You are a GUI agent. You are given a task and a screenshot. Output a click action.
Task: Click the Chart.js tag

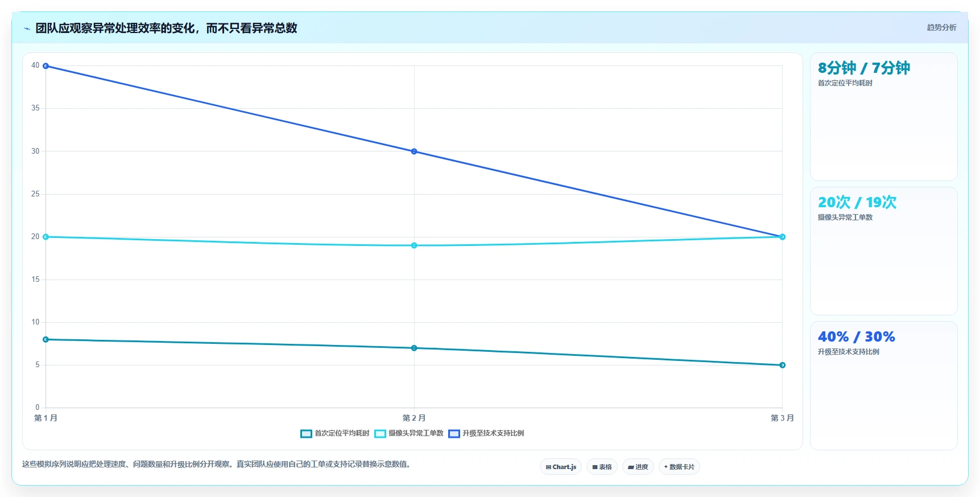[x=561, y=467]
